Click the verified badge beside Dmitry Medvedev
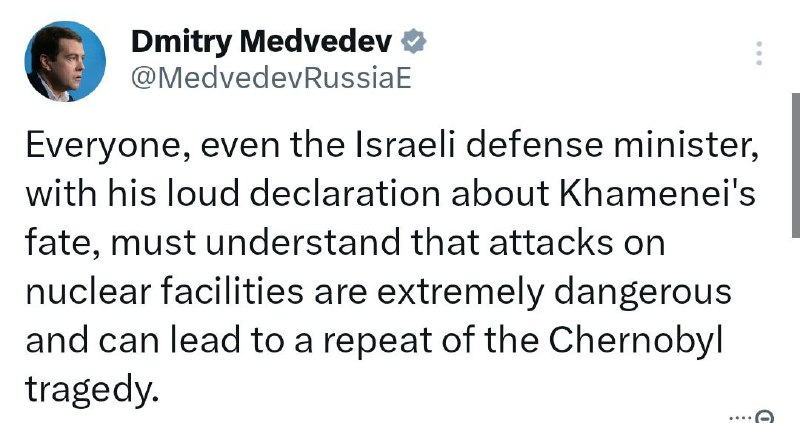Screen dimensions: 800x423 click(414, 42)
